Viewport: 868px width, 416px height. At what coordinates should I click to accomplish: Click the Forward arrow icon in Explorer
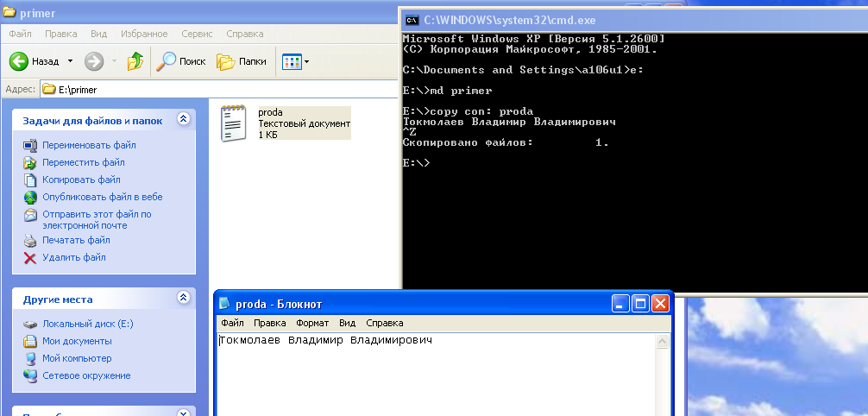pos(94,61)
